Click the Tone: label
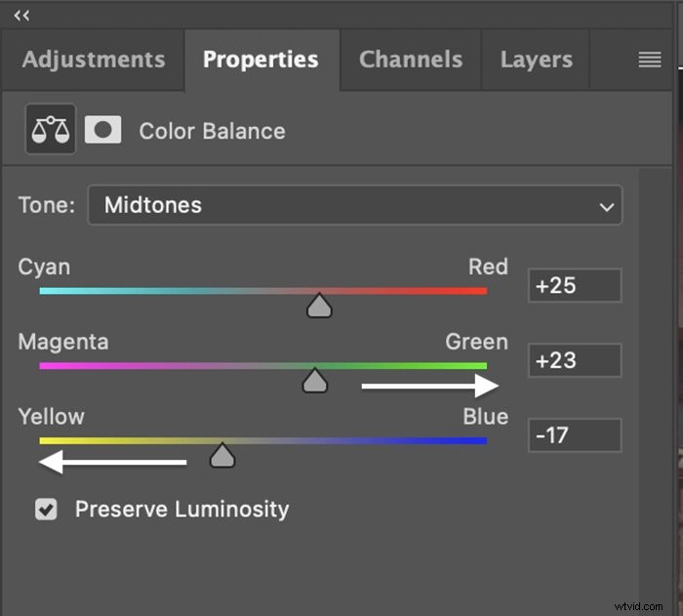This screenshot has width=683, height=616. (46, 205)
